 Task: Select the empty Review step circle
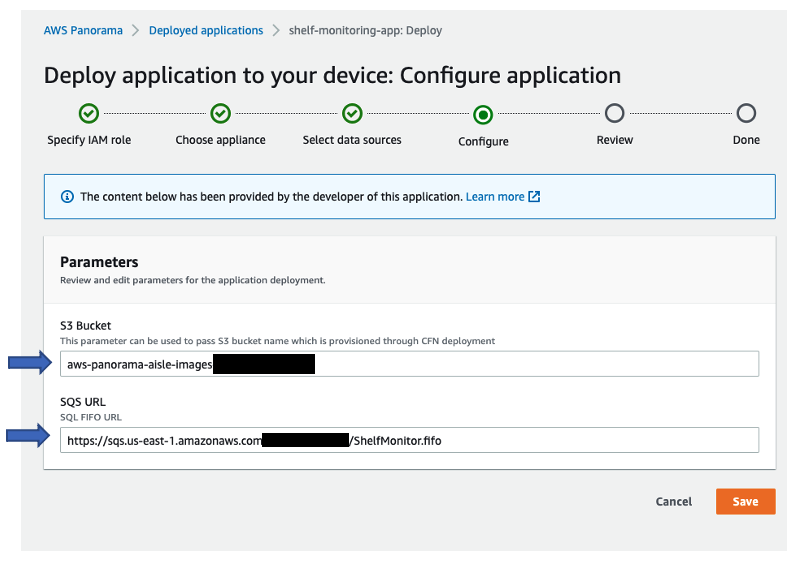pyautogui.click(x=614, y=114)
